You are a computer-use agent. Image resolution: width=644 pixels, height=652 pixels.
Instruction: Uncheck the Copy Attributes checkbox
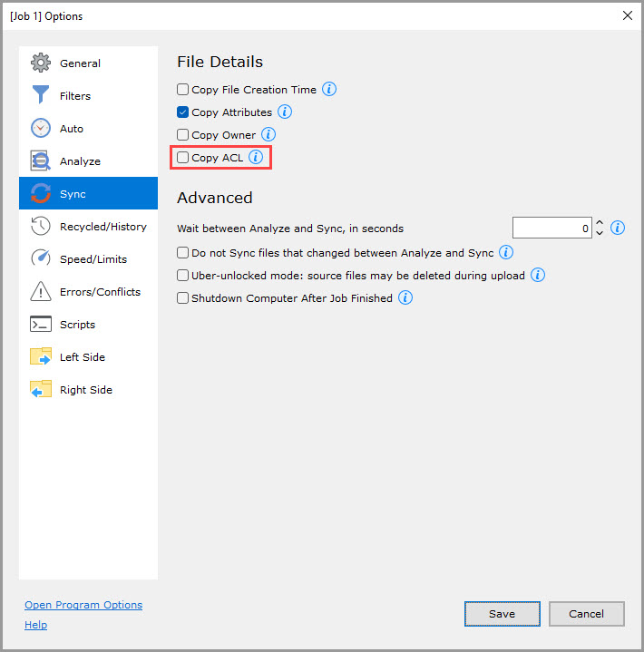(x=183, y=112)
